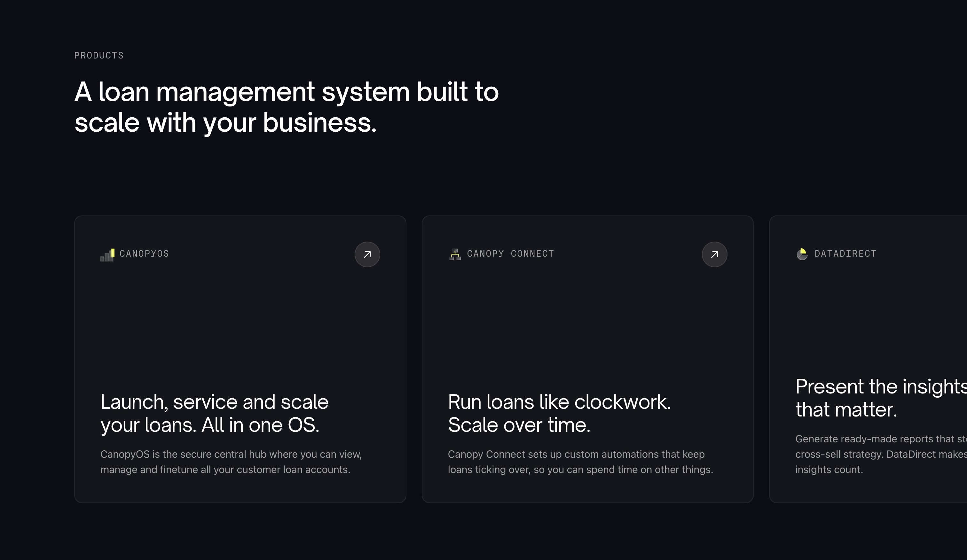Open the Canopy Connect card arrow button
967x560 pixels.
click(714, 254)
